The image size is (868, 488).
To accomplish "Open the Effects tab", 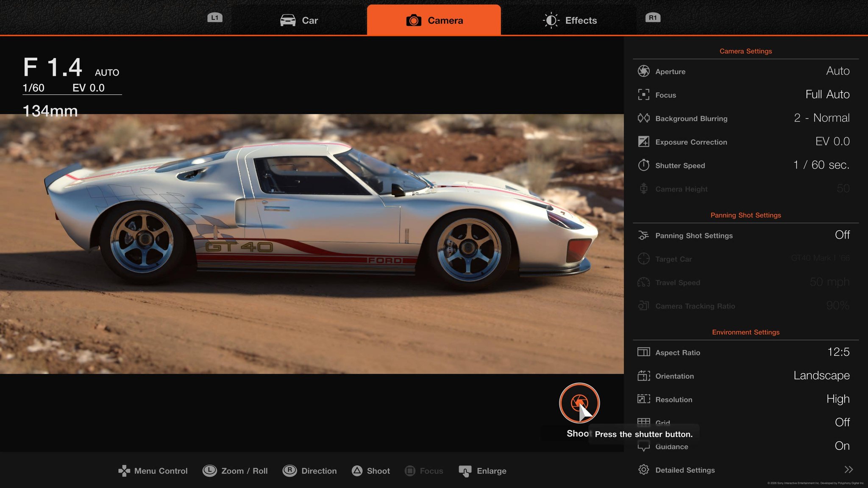I will [570, 20].
